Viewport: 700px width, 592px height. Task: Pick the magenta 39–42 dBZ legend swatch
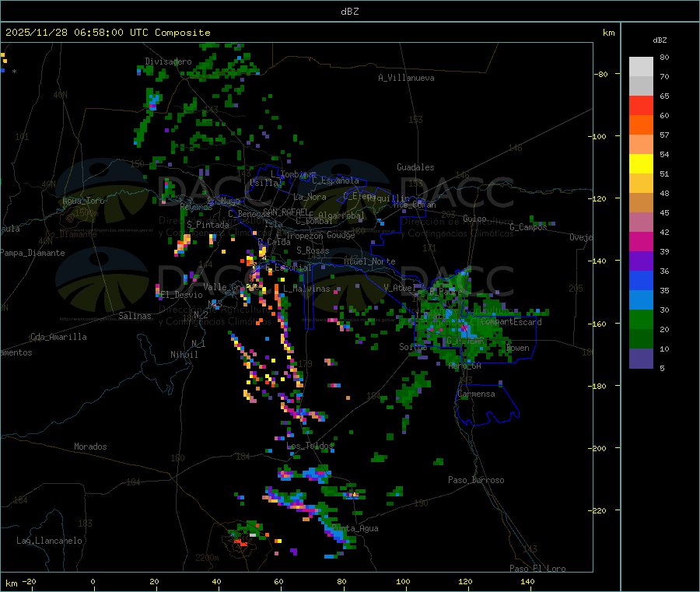point(641,241)
